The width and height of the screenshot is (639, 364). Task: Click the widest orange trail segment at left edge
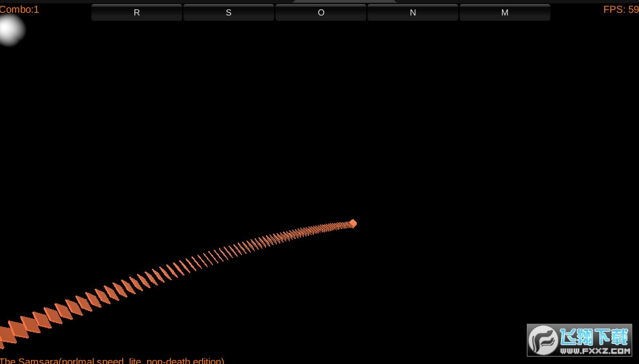pyautogui.click(x=5, y=335)
